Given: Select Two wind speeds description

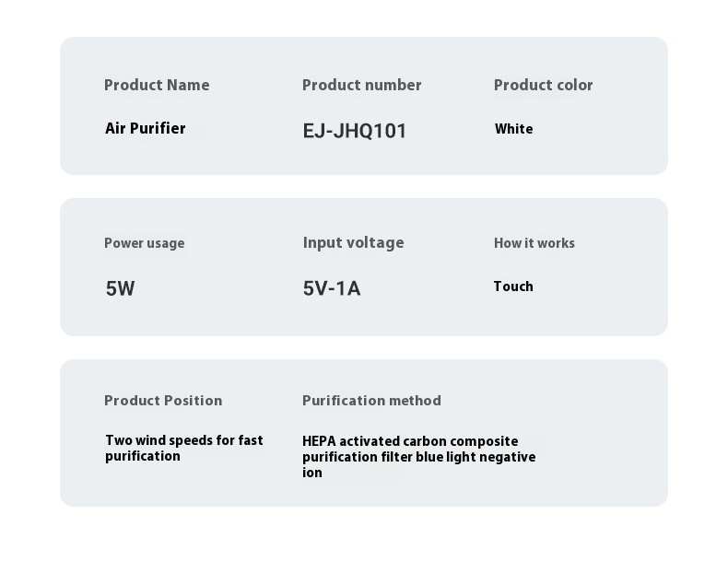Looking at the screenshot, I should [x=184, y=448].
